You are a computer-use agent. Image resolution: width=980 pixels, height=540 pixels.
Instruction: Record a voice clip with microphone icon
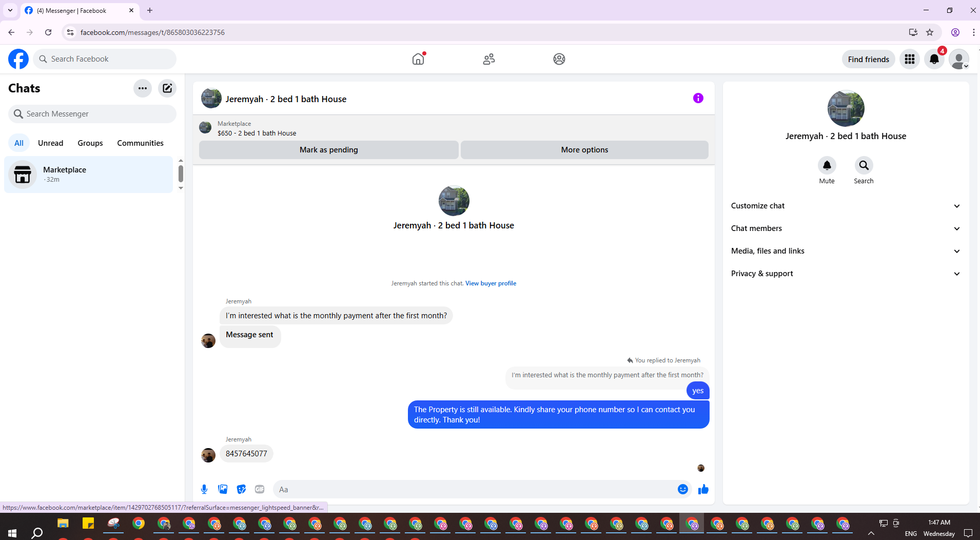[204, 489]
